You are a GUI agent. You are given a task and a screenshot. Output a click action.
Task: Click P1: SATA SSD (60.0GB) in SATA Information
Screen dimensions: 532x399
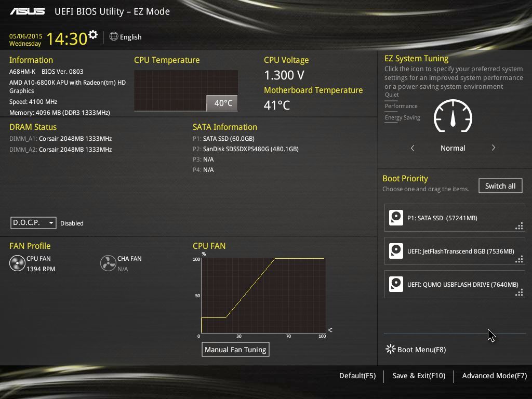coord(223,138)
